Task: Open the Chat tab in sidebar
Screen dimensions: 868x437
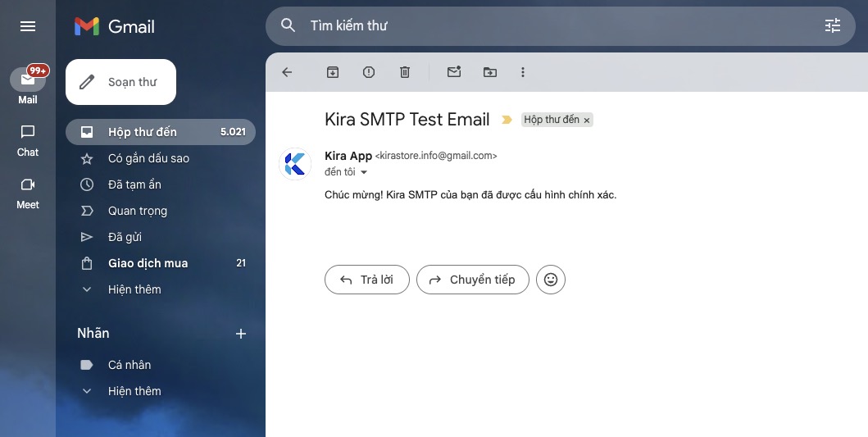Action: [x=28, y=139]
